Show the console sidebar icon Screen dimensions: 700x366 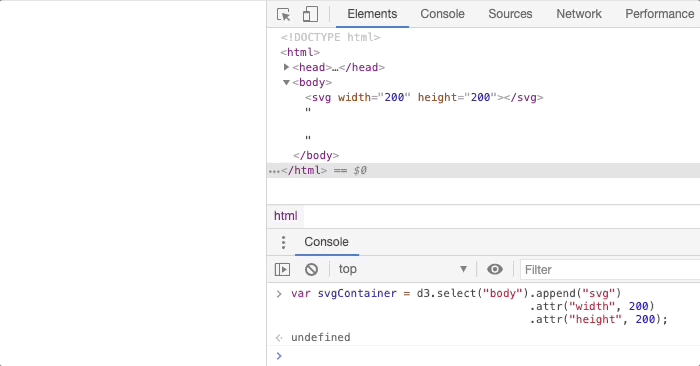pos(282,270)
